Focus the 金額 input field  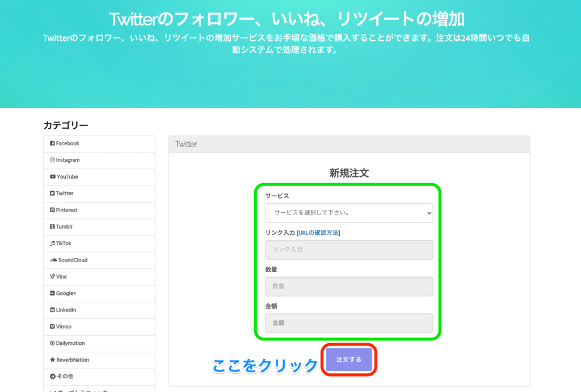[x=349, y=323]
